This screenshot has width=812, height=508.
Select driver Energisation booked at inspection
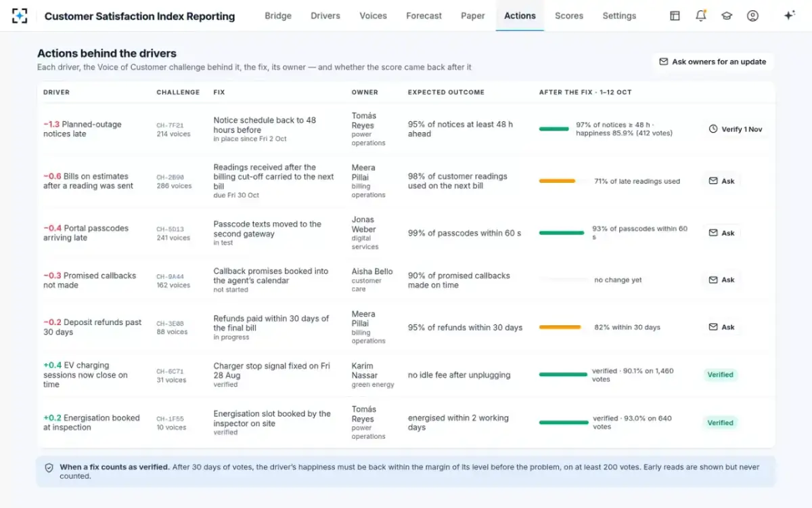91,423
